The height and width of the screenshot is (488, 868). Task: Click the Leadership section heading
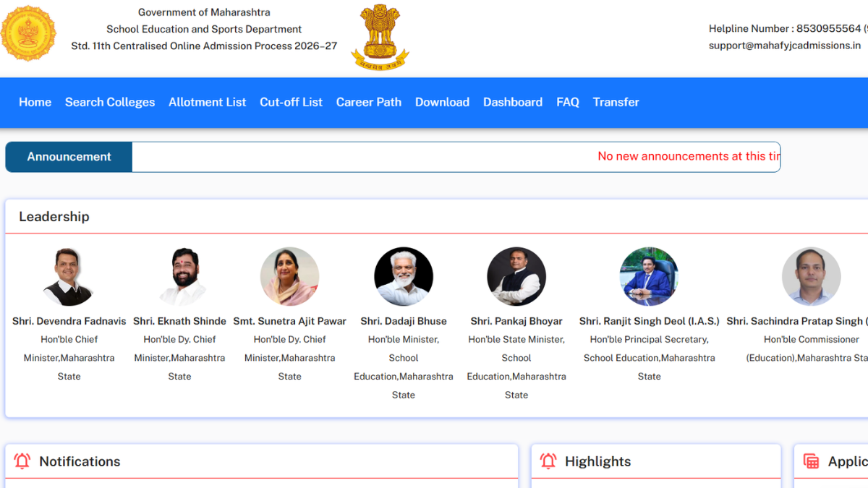tap(54, 217)
